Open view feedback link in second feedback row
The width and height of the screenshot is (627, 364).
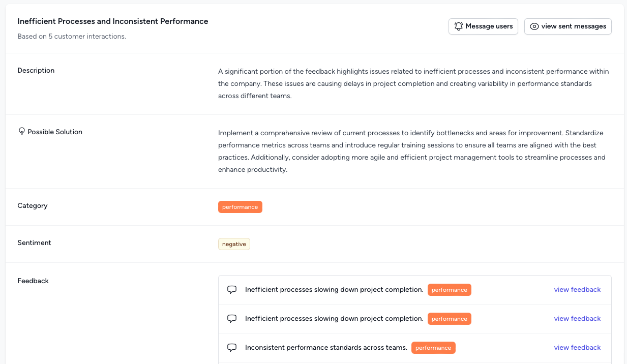tap(577, 319)
